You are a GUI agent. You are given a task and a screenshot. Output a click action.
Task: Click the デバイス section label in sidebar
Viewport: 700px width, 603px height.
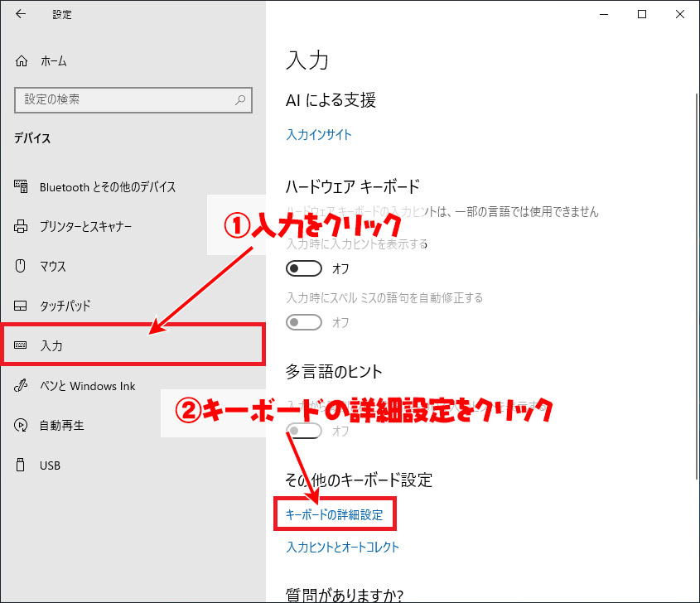[32, 138]
